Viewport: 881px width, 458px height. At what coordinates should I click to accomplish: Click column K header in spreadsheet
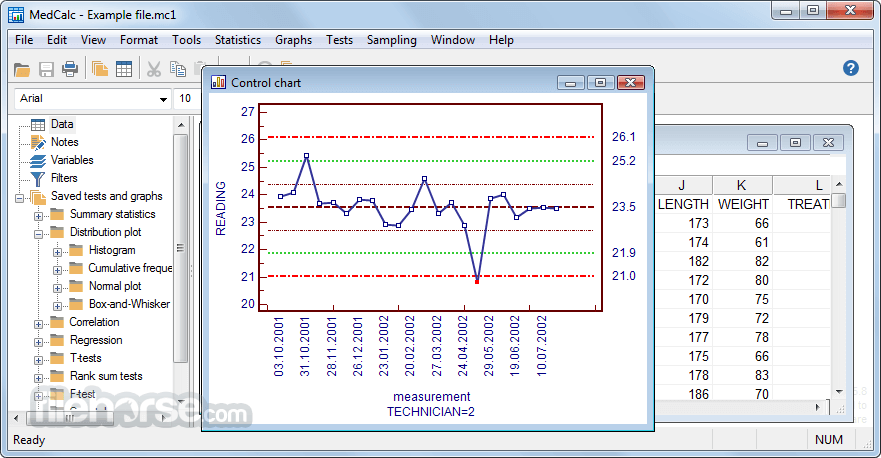pyautogui.click(x=742, y=185)
